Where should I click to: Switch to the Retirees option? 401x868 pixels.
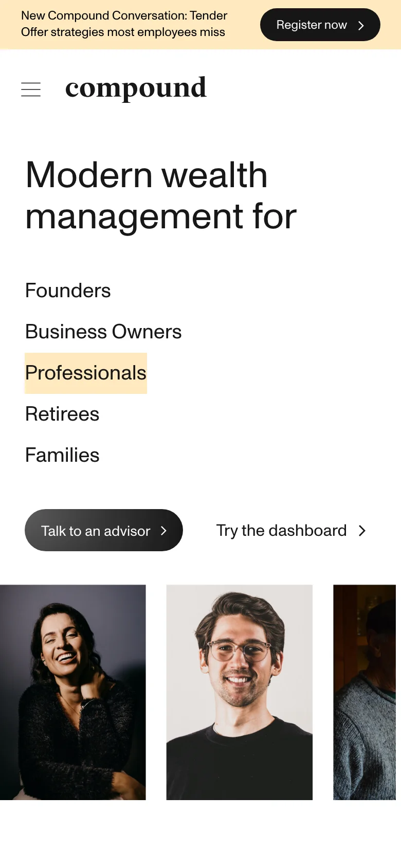(x=62, y=414)
